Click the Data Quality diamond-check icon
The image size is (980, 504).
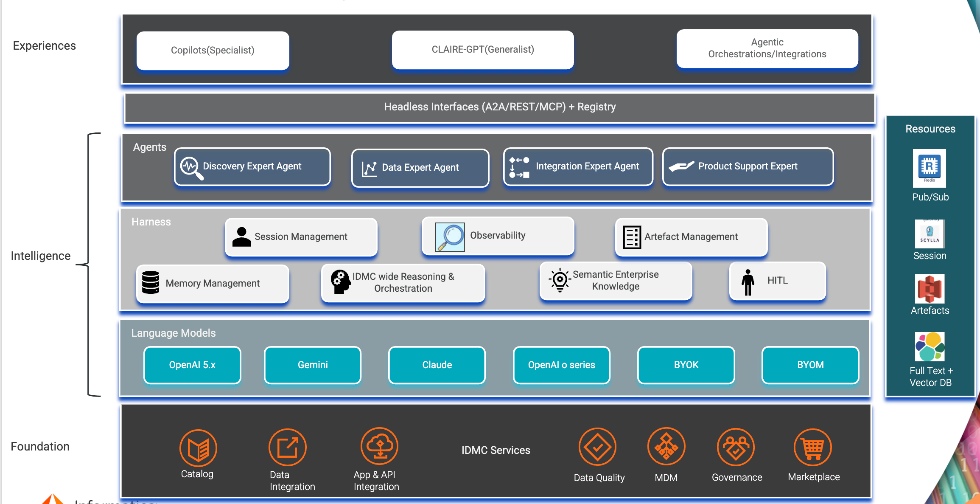pos(597,447)
